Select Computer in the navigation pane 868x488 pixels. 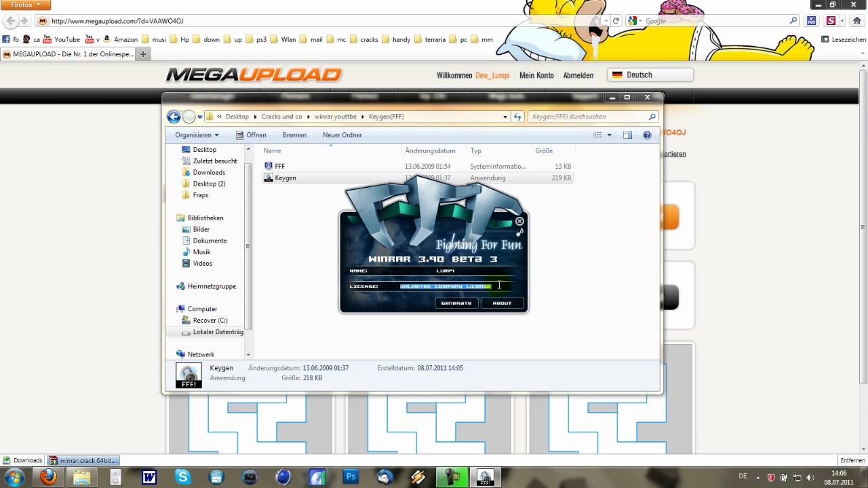202,309
